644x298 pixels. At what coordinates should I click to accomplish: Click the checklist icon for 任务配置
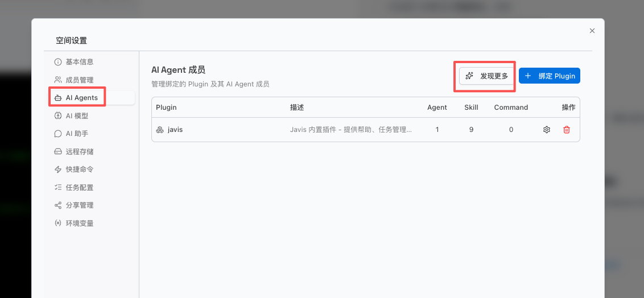[x=57, y=188]
